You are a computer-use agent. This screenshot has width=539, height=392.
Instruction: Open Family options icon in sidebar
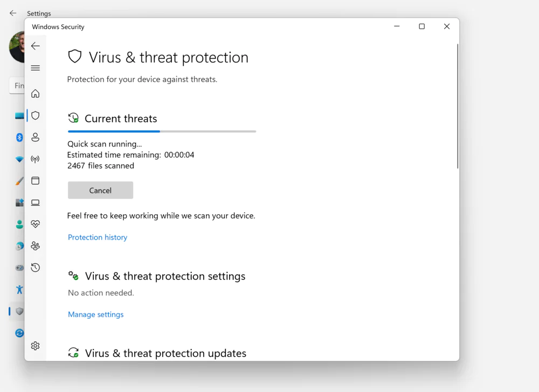coord(36,246)
